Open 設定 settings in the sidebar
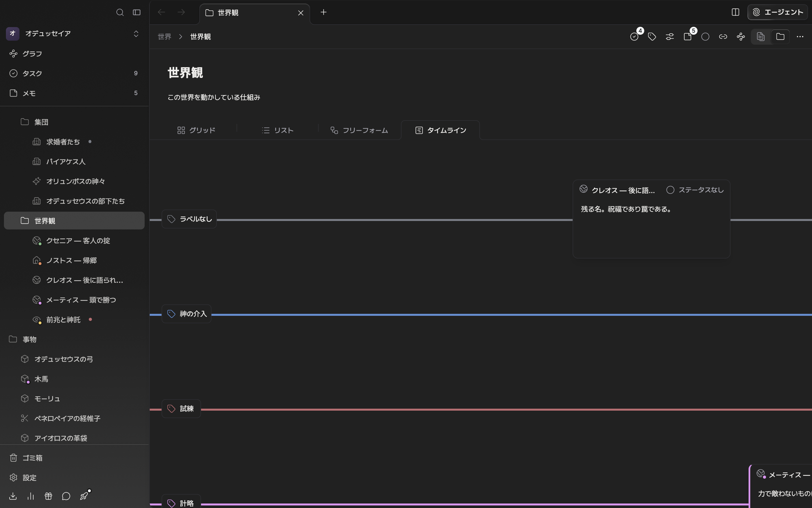Screen dimensions: 812x508 point(74,478)
